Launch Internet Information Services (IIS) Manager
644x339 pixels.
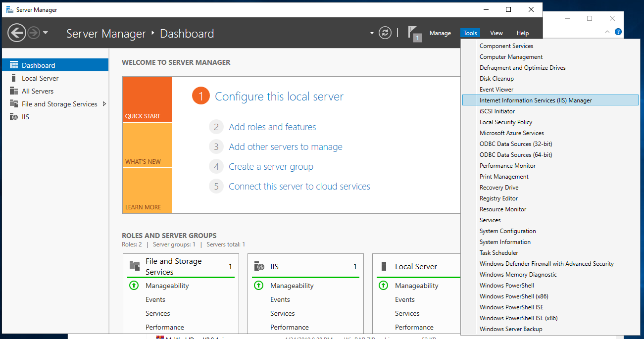click(x=550, y=100)
